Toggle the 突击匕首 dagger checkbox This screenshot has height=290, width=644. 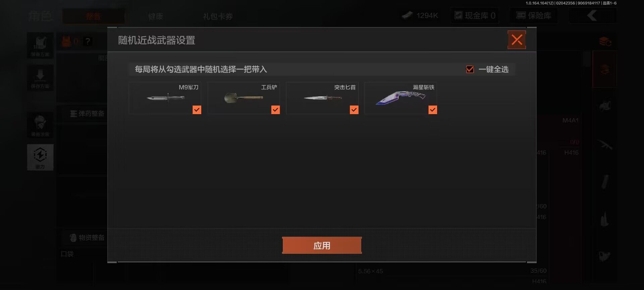(x=354, y=110)
